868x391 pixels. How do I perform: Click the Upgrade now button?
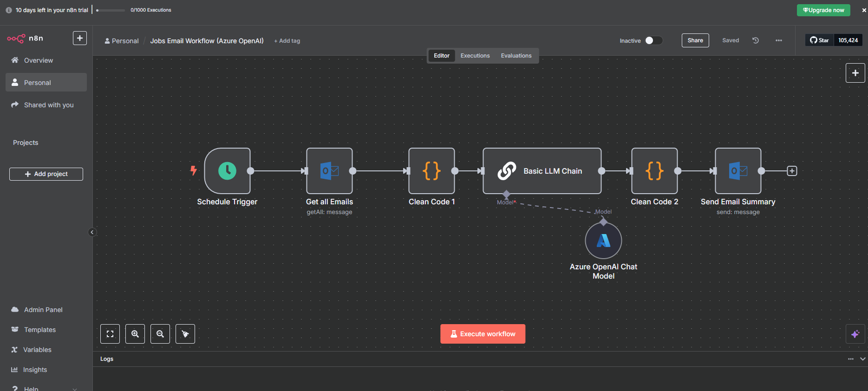[823, 10]
